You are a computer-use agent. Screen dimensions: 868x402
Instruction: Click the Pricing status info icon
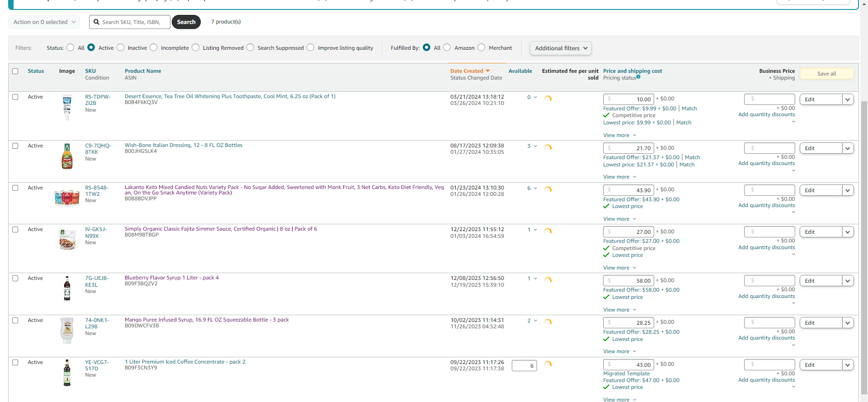point(638,77)
